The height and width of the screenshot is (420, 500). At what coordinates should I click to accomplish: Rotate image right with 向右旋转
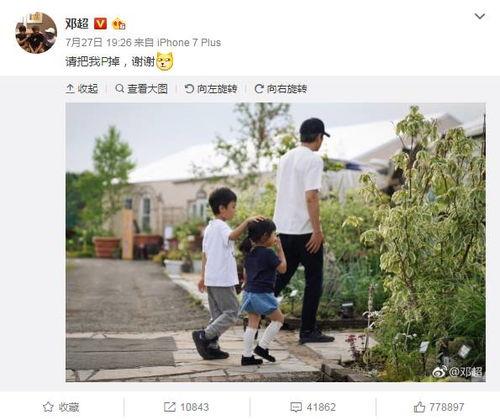(x=281, y=89)
